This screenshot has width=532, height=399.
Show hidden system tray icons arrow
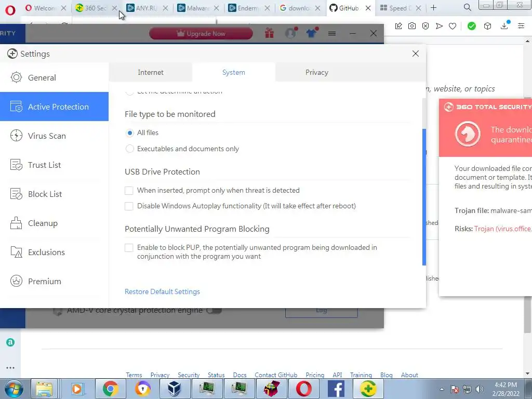[x=442, y=389]
